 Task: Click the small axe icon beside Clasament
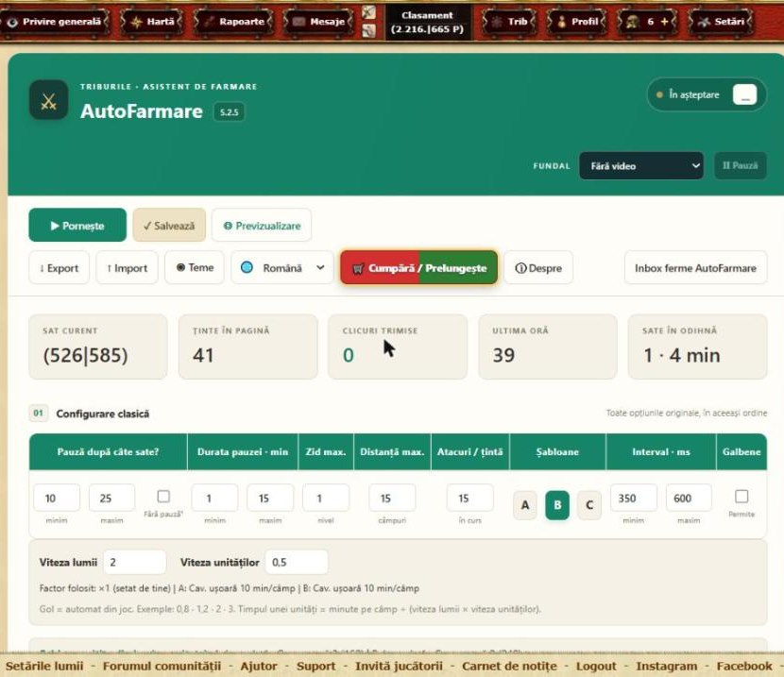point(368,12)
